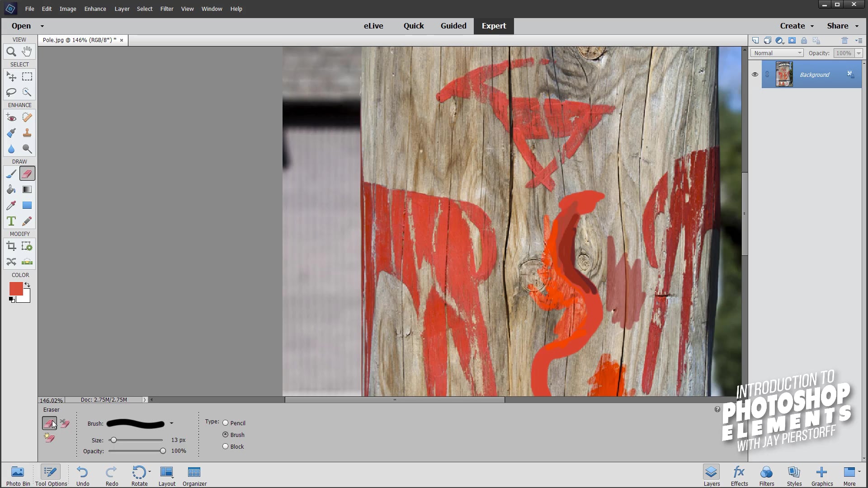
Task: Select the Paint Bucket tool
Action: click(11, 190)
